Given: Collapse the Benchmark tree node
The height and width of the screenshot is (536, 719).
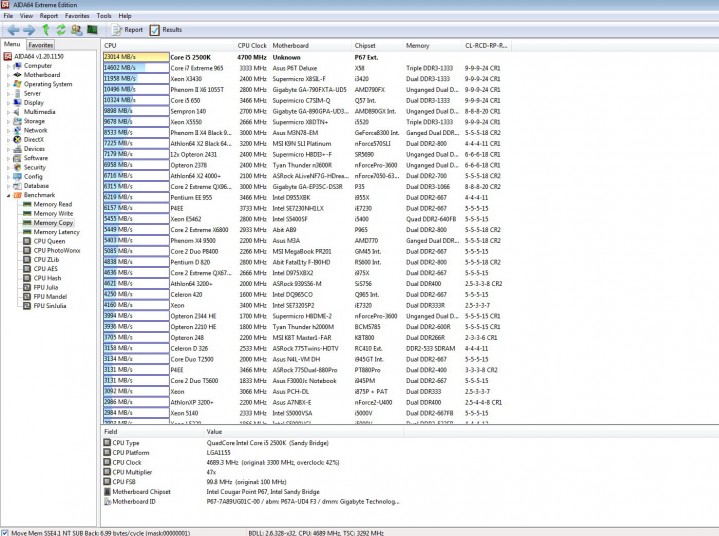Looking at the screenshot, I should [8, 195].
